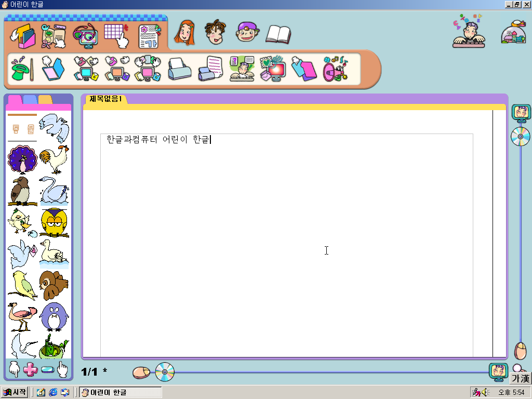Click the printer icon
The width and height of the screenshot is (532, 399).
click(x=179, y=69)
